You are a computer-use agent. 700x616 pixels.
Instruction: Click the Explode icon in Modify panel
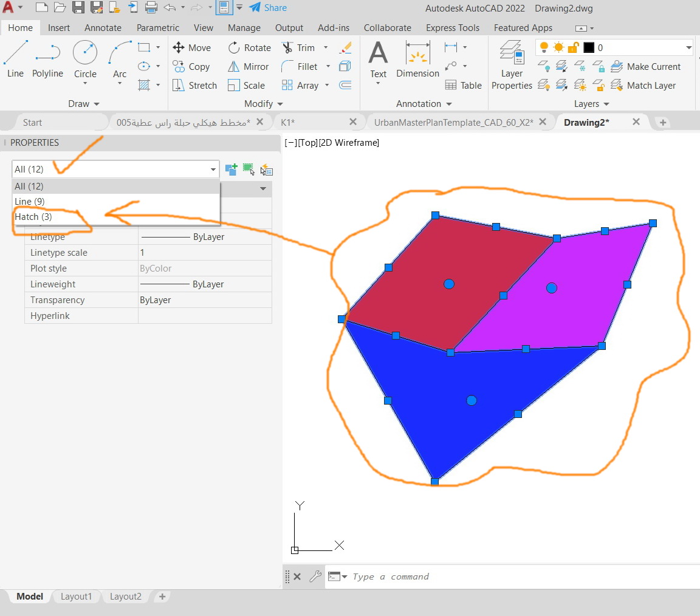tap(345, 66)
